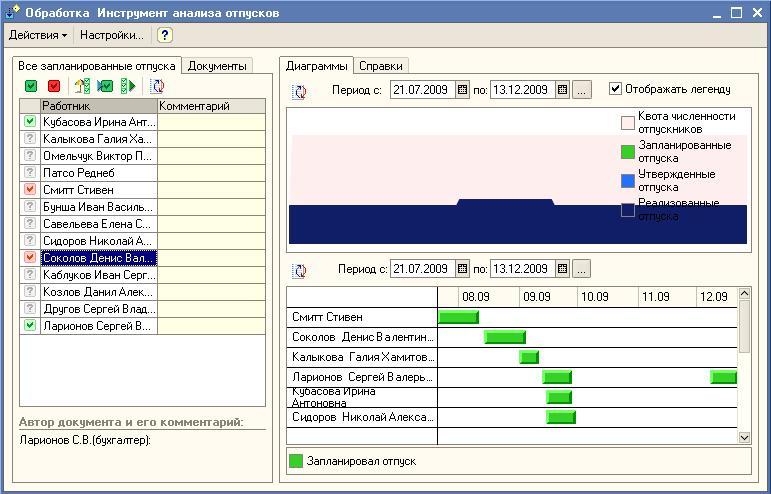Switch to the Документы tab
The image size is (771, 494).
tap(217, 66)
